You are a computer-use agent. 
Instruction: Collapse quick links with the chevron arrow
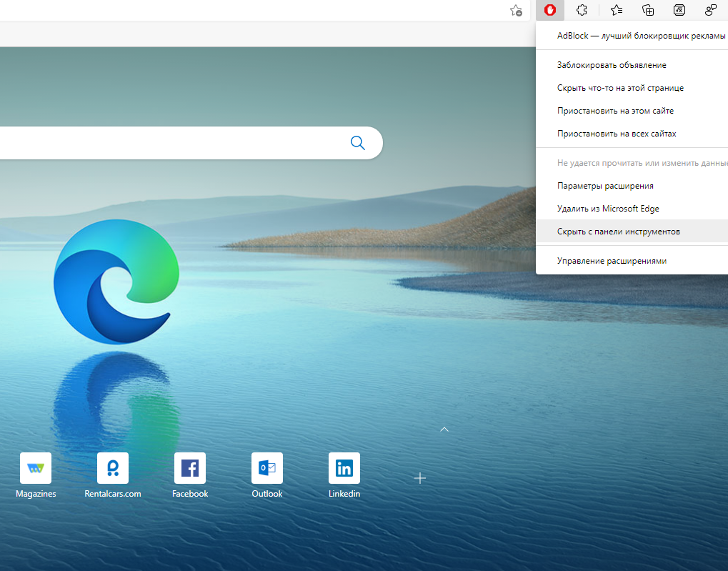tap(444, 430)
